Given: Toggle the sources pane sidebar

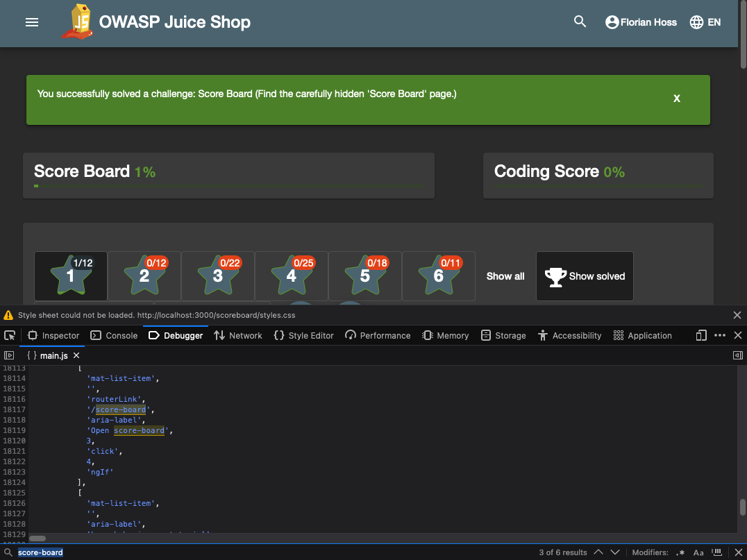Looking at the screenshot, I should pos(9,355).
